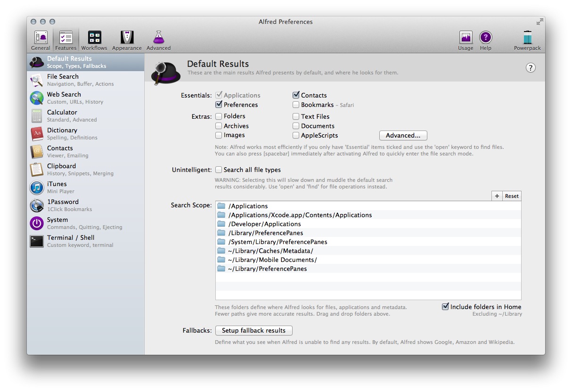Screen dimensions: 572x392
Task: Select ~/Library/Caches/Metadata/ row
Action: (x=368, y=251)
